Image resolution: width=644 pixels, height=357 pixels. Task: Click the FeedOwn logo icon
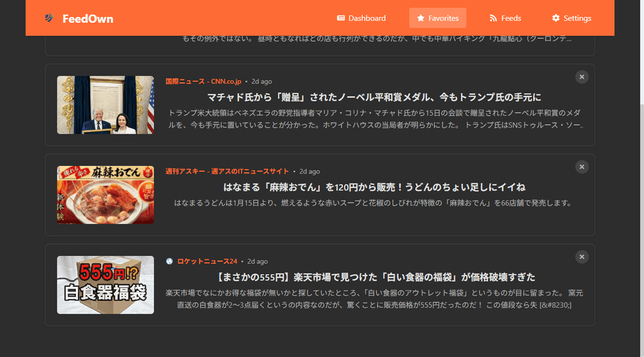point(50,18)
